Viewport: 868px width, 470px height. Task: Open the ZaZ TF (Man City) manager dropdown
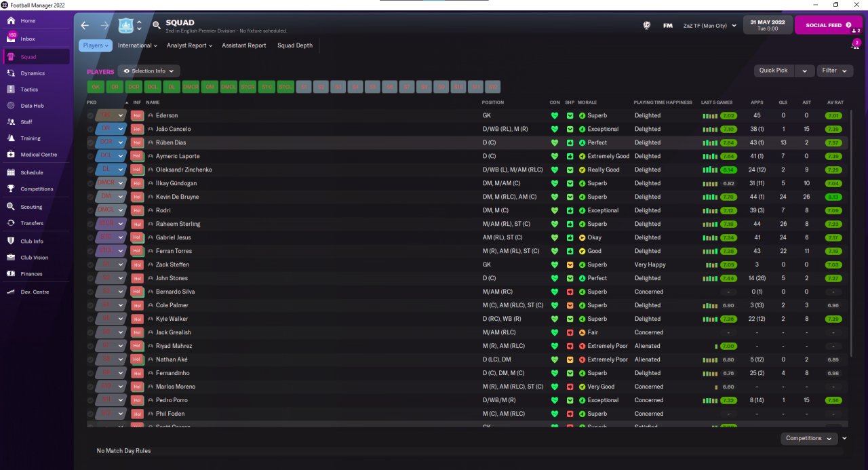[x=710, y=26]
